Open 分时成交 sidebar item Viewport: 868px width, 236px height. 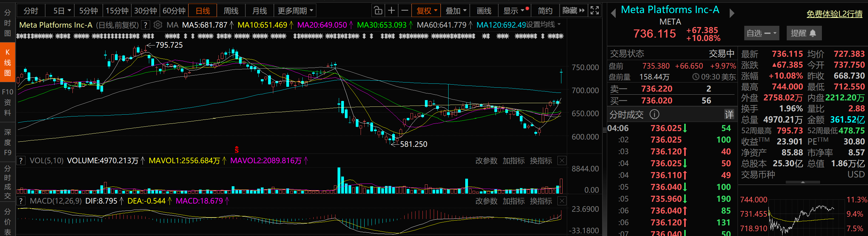(7, 182)
